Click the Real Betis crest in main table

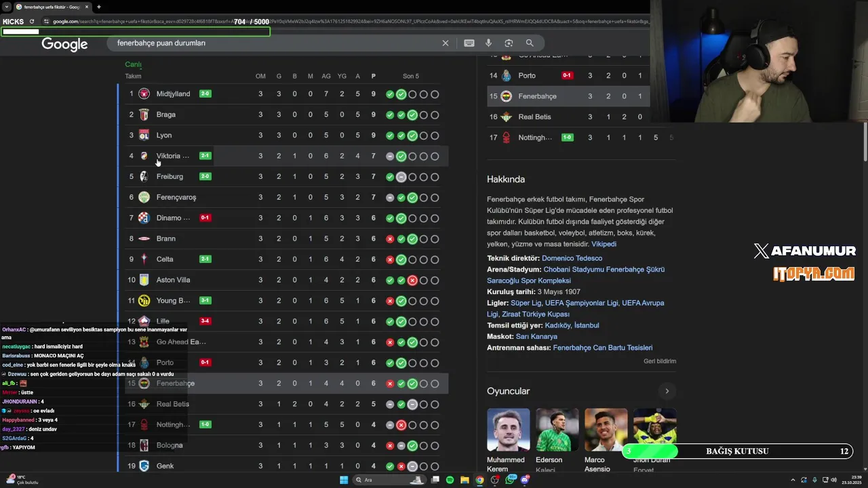144,404
